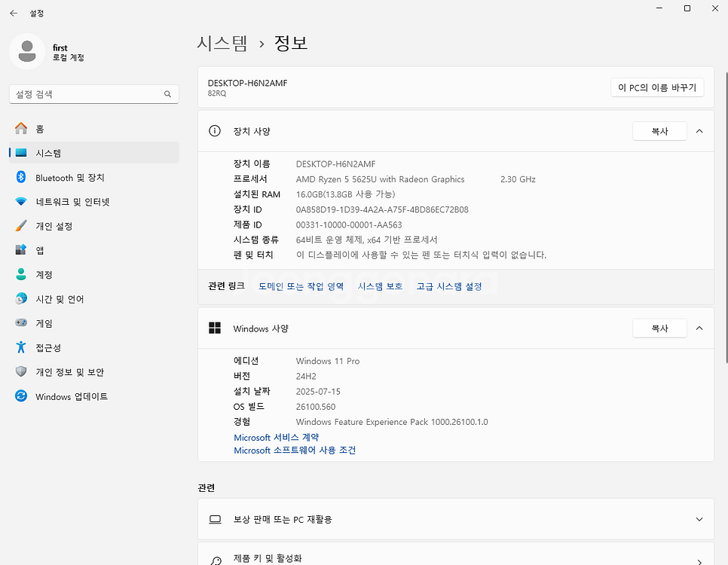The image size is (728, 565).
Task: Open 제품 키 및 활성화 arrow
Action: (x=699, y=562)
